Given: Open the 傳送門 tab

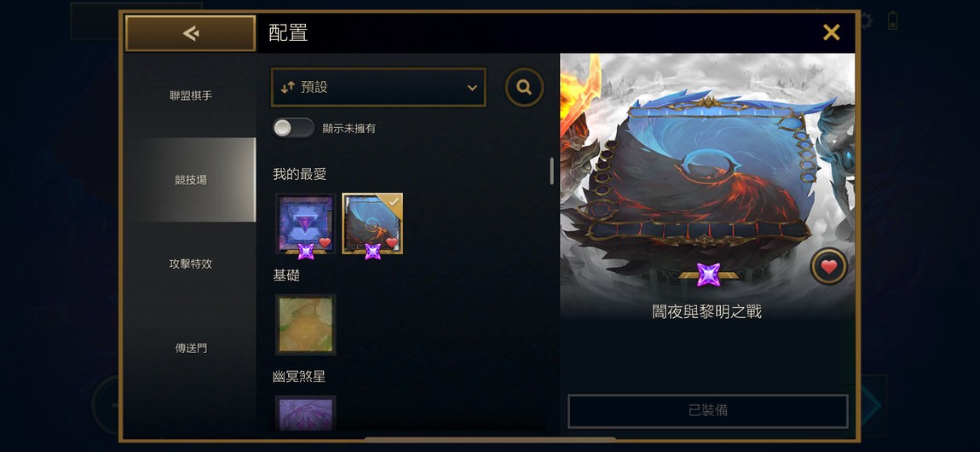Looking at the screenshot, I should pos(191,348).
